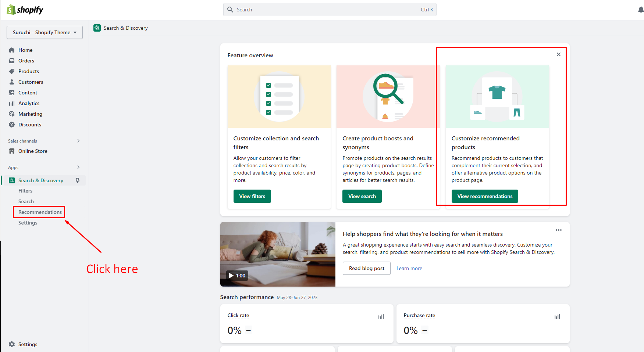Screen dimensions: 644x352
Task: Follow the Learn more link
Action: pos(409,268)
